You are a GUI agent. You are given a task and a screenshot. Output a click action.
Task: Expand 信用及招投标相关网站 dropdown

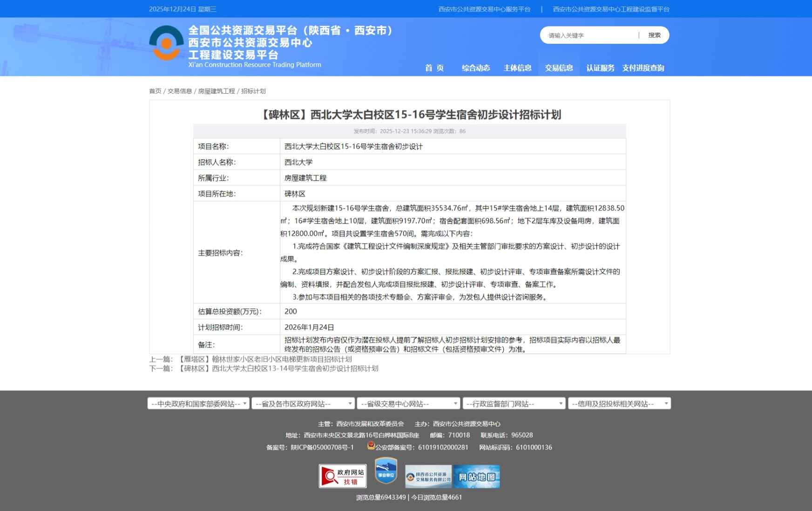click(x=619, y=403)
